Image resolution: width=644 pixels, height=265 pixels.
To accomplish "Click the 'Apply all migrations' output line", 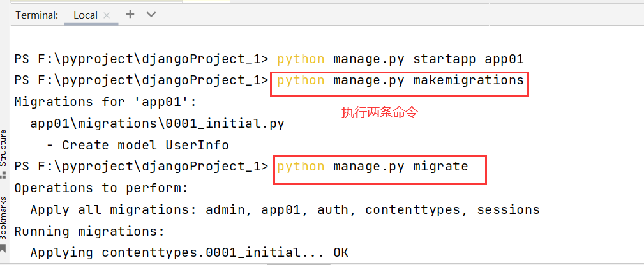I will [285, 209].
